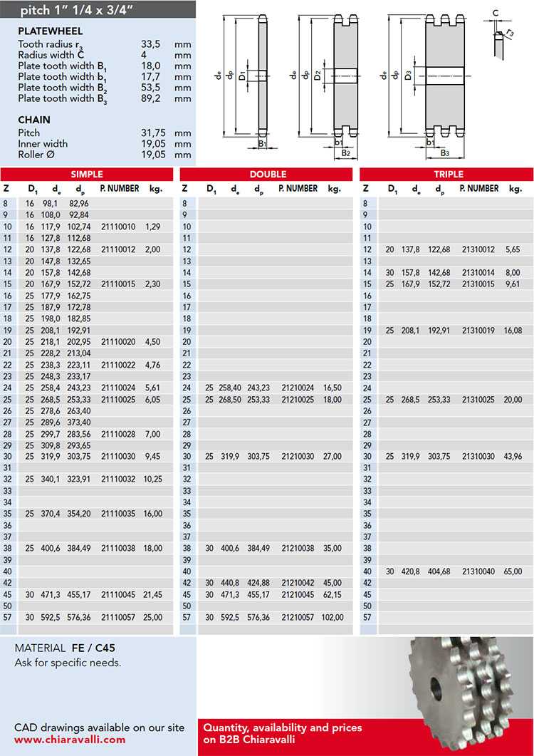Click the CHAIN heading
Image resolution: width=534 pixels, height=756 pixels.
(33, 120)
